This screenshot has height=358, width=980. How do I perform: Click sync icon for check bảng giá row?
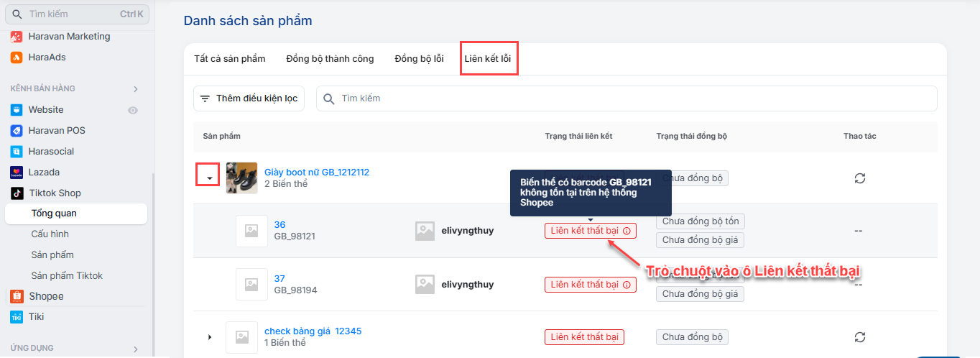[x=860, y=337]
